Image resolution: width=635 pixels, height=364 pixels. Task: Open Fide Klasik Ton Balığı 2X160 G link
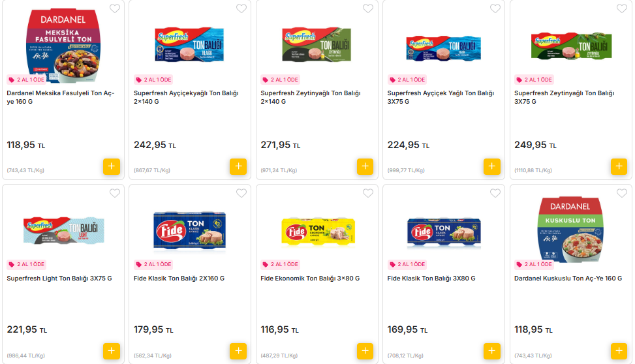(x=179, y=279)
